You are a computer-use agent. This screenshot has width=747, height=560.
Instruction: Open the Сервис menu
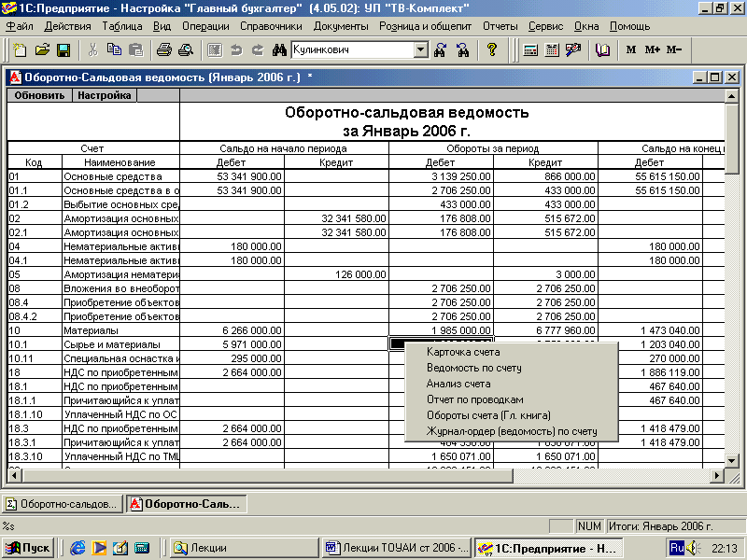[545, 26]
